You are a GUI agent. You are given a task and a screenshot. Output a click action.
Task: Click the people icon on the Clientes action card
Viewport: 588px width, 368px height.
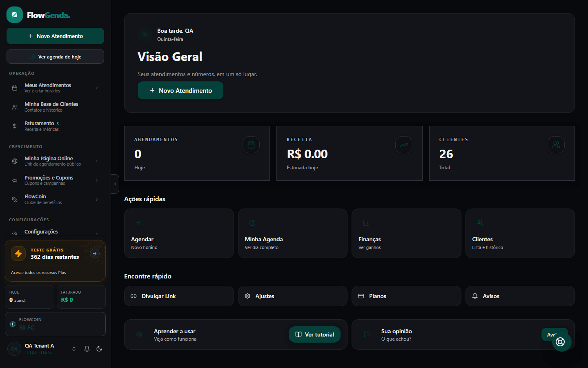(480, 223)
